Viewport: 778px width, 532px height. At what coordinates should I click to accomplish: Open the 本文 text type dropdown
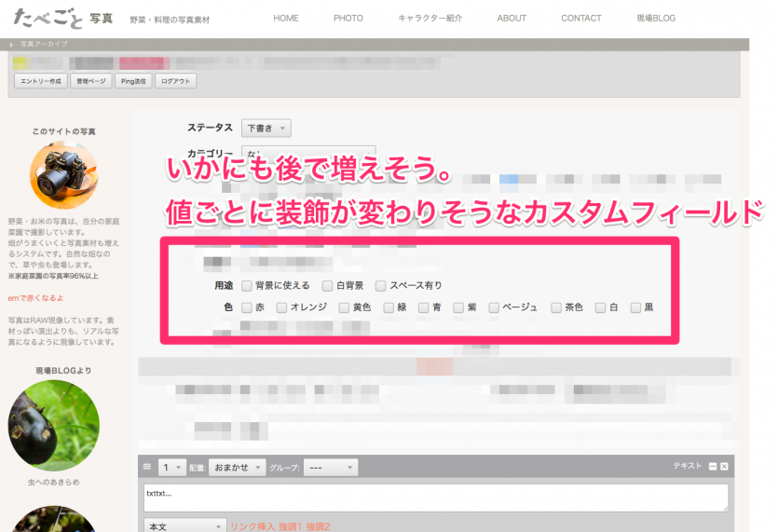(x=184, y=526)
